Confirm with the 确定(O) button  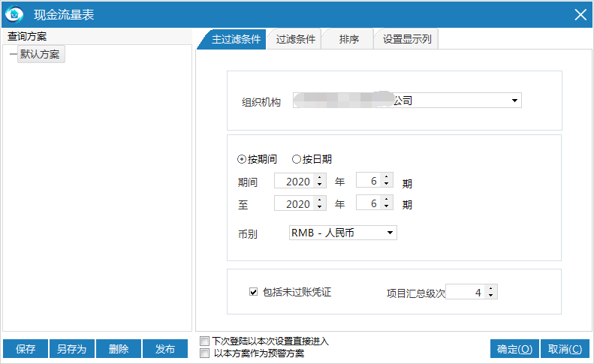(x=514, y=348)
